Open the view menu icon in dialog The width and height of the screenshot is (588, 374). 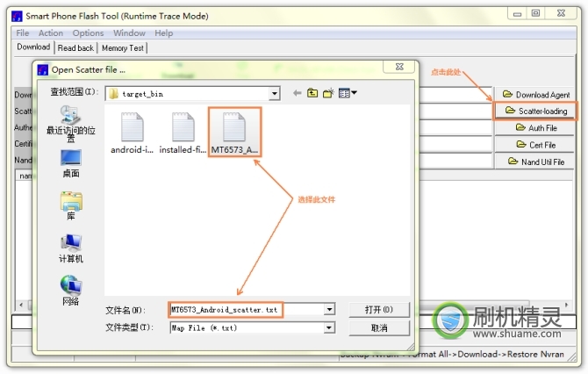348,93
